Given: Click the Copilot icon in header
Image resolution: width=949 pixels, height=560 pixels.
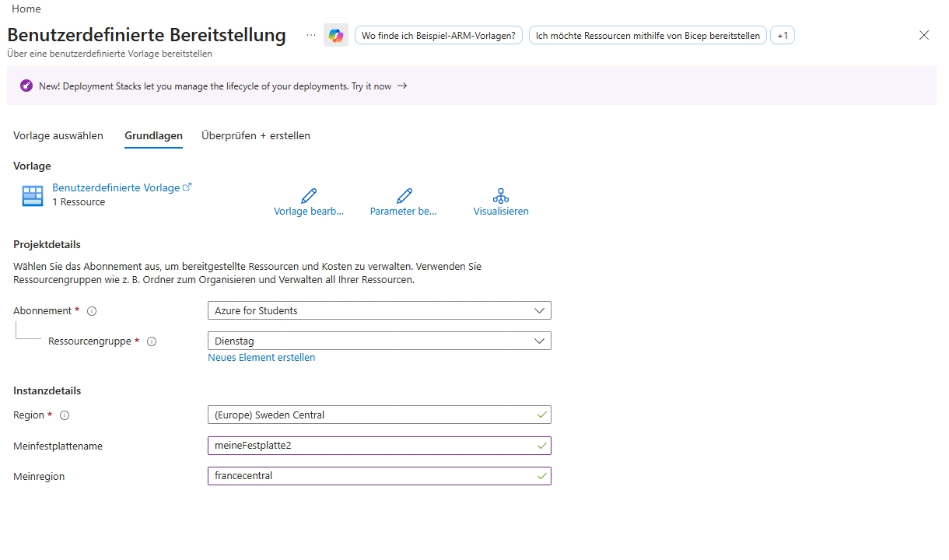Looking at the screenshot, I should click(x=336, y=36).
